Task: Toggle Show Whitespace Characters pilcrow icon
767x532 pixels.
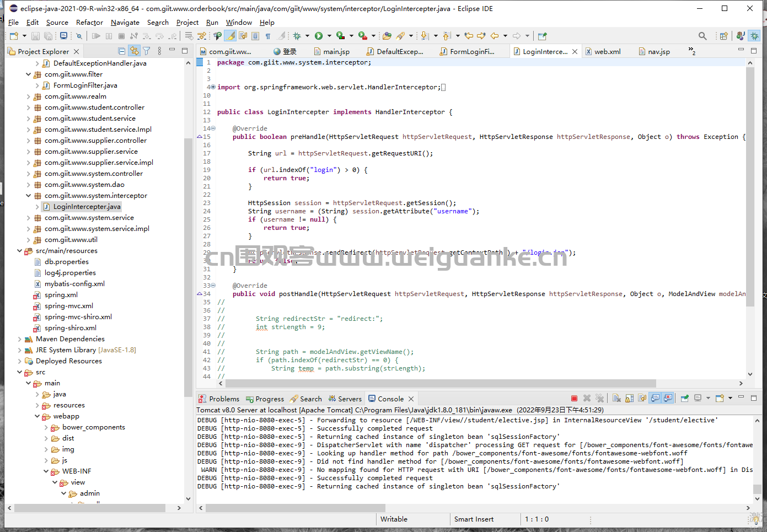Action: [x=267, y=36]
